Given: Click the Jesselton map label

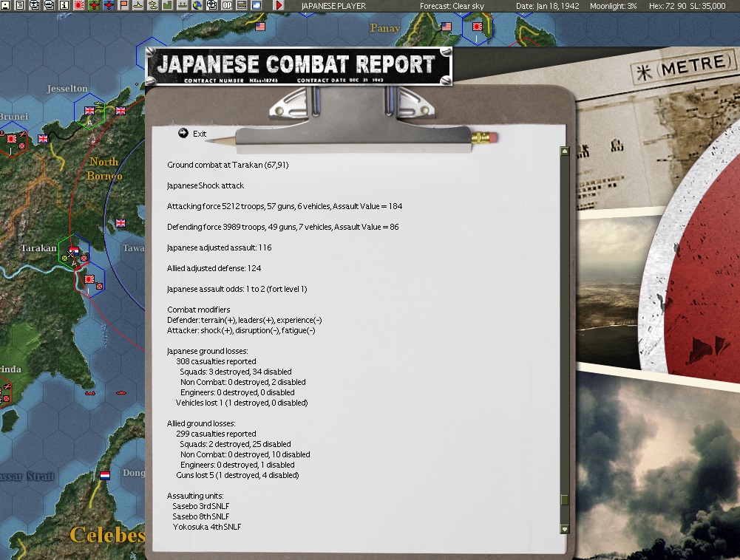Looking at the screenshot, I should [x=67, y=89].
